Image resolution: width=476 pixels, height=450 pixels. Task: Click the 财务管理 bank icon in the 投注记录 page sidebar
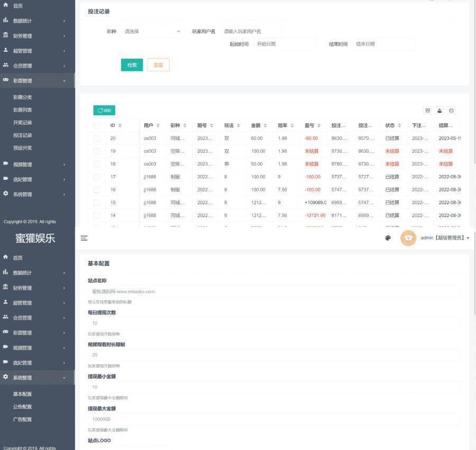(5, 35)
